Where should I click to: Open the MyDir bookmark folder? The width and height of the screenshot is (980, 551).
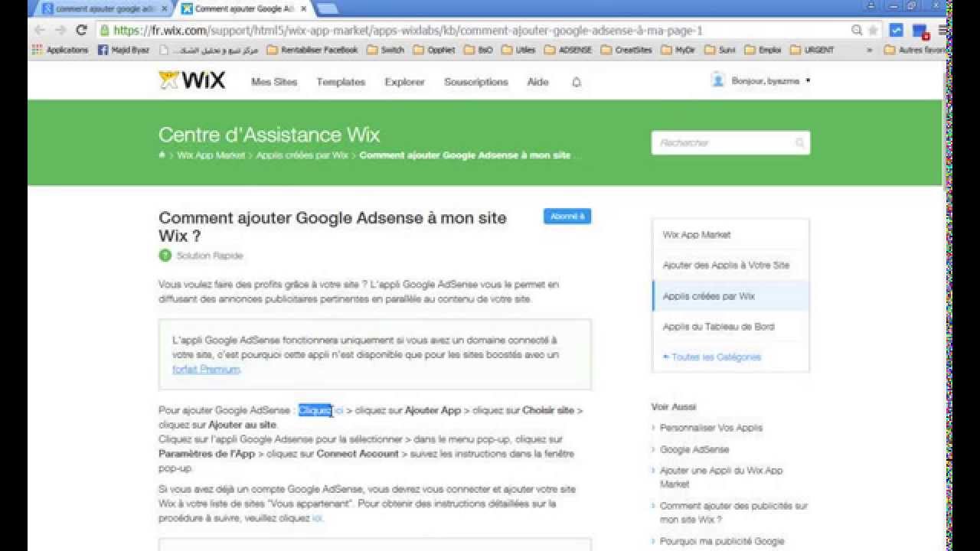pos(679,50)
